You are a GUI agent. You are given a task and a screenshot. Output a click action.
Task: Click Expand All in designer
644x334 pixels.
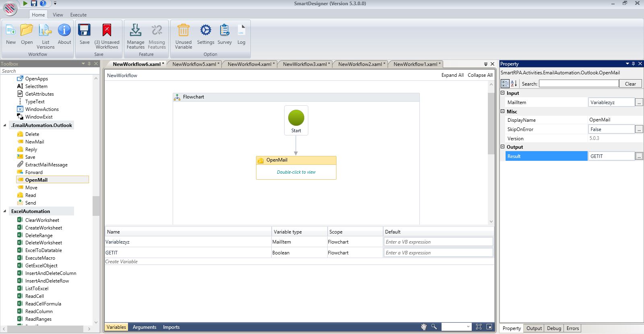tap(452, 75)
